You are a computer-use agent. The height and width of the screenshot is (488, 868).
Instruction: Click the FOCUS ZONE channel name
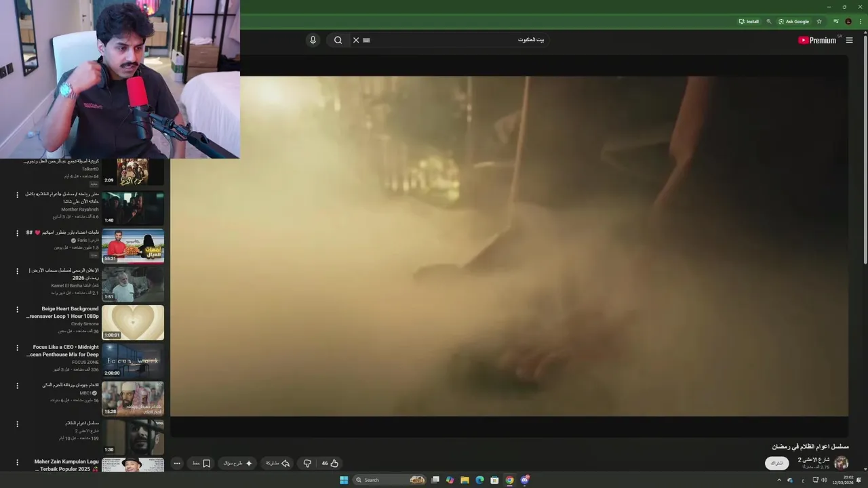pos(85,362)
